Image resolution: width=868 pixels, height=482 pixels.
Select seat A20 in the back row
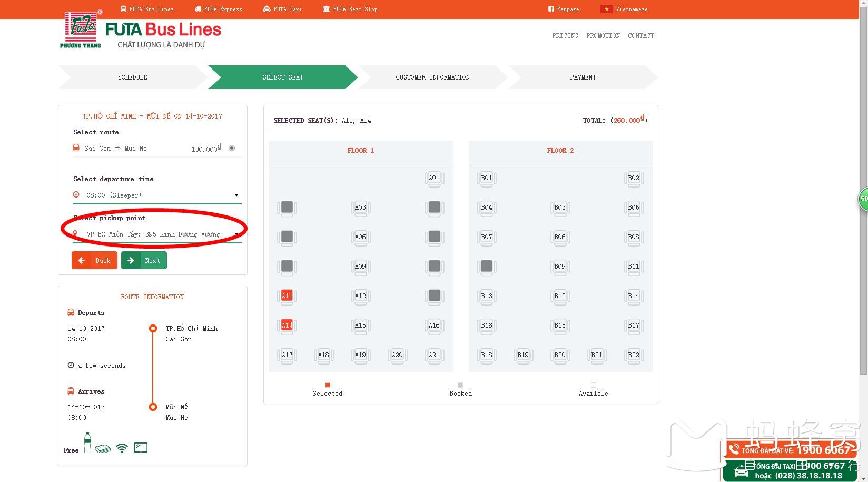[397, 355]
